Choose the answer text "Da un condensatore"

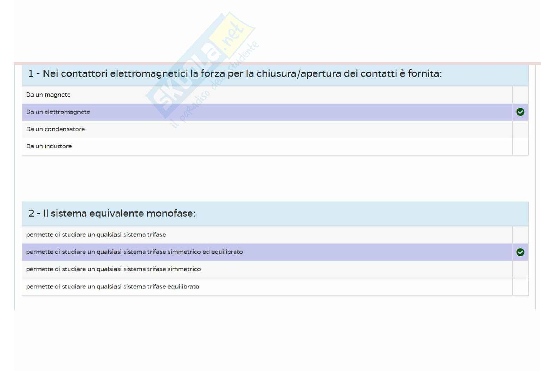[x=56, y=129]
